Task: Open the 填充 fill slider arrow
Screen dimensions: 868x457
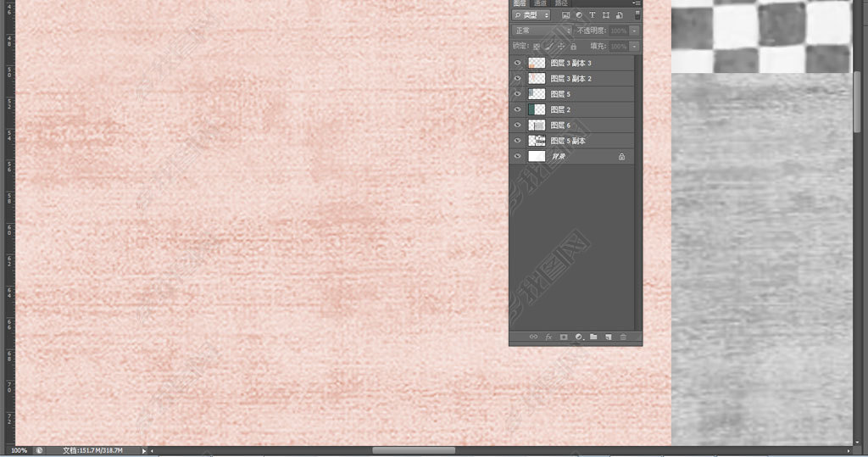Action: 634,47
